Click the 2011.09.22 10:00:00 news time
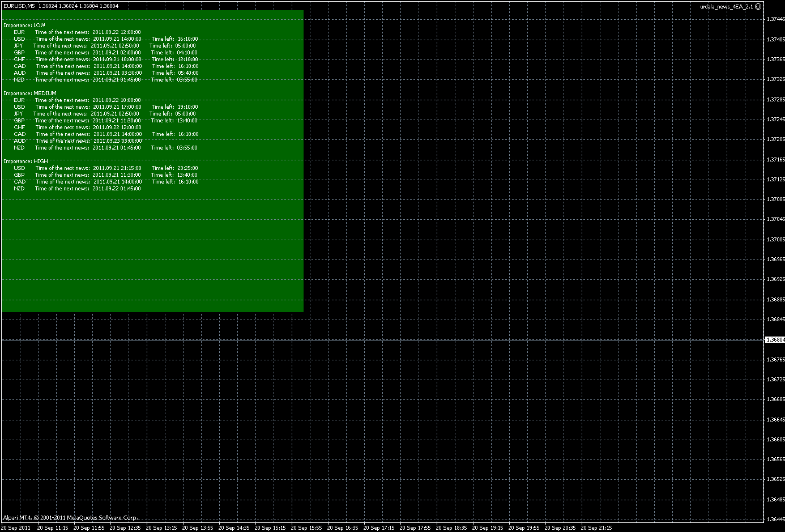Image resolution: width=785 pixels, height=532 pixels. pyautogui.click(x=117, y=100)
